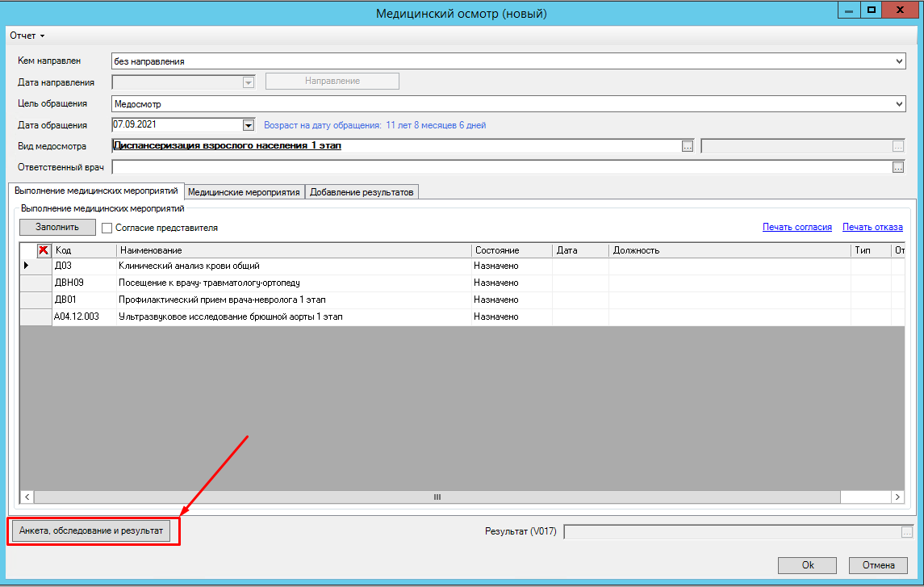Open the Дата обращения calendar dropdown
924x587 pixels.
tap(248, 125)
